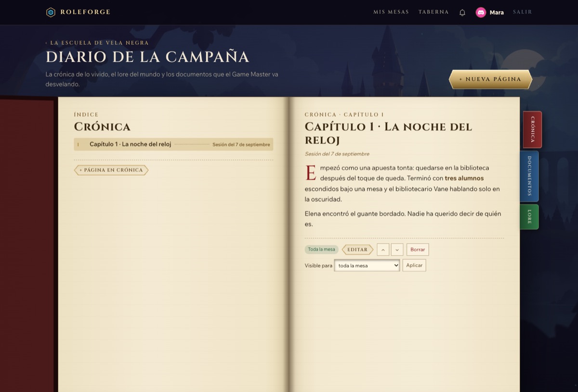Click Sesión del 7 de septiembre under heading

[337, 154]
